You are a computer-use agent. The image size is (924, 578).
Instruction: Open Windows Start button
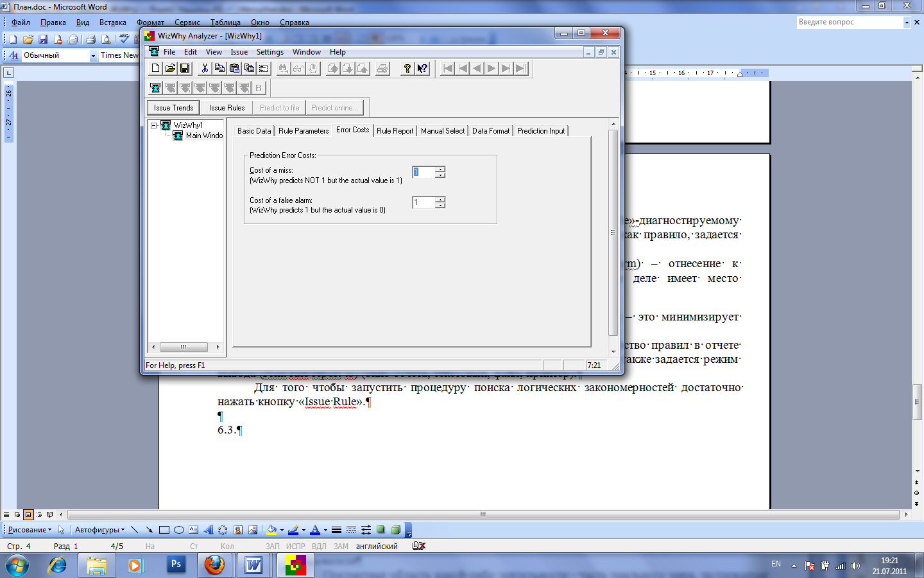click(x=17, y=565)
